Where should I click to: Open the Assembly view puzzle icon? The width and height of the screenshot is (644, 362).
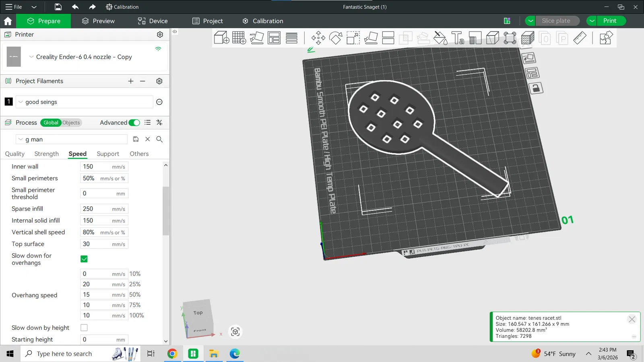[x=606, y=38]
